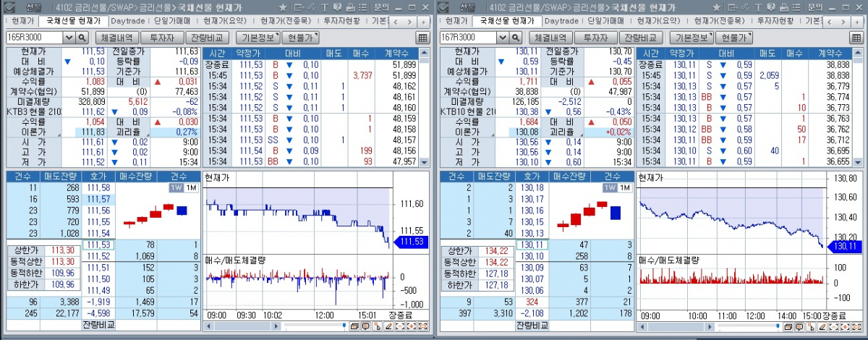The width and height of the screenshot is (868, 340).
Task: Open 현물가 dropdown button in right window
Action: [734, 37]
